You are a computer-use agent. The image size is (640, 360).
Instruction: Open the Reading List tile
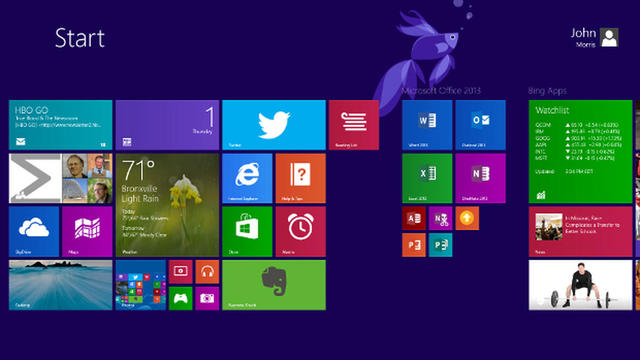coord(354,125)
